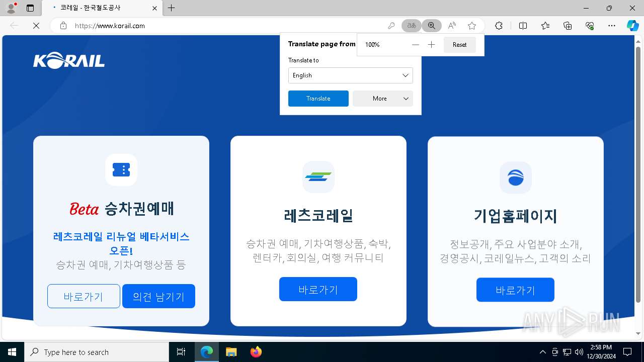Click the 레츠코레일 card logo icon
The height and width of the screenshot is (362, 644).
coord(318,177)
